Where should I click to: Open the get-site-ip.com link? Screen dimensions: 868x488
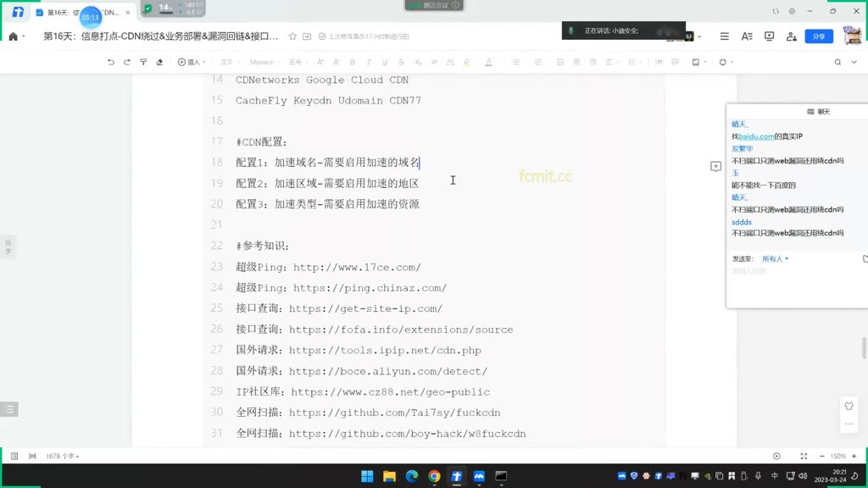[365, 308]
